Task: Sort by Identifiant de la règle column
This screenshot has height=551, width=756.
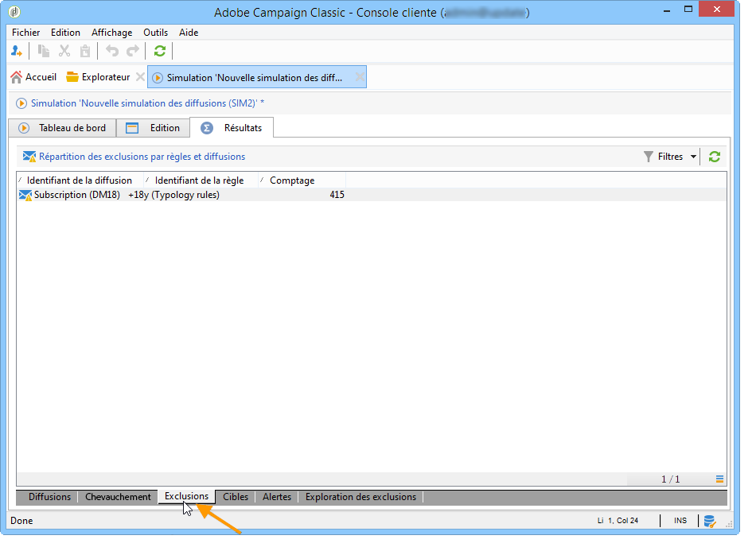Action: pos(201,180)
